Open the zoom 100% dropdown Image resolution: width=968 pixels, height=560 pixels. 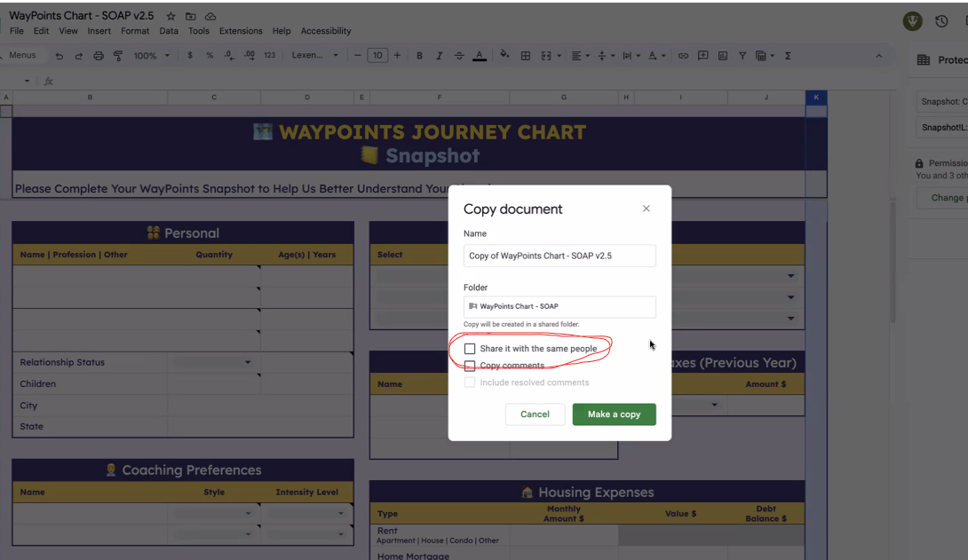[151, 56]
